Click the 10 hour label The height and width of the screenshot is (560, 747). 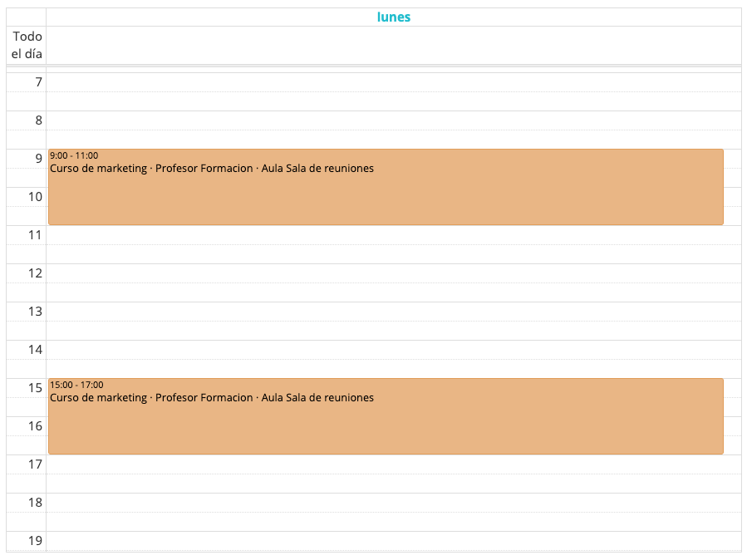35,197
